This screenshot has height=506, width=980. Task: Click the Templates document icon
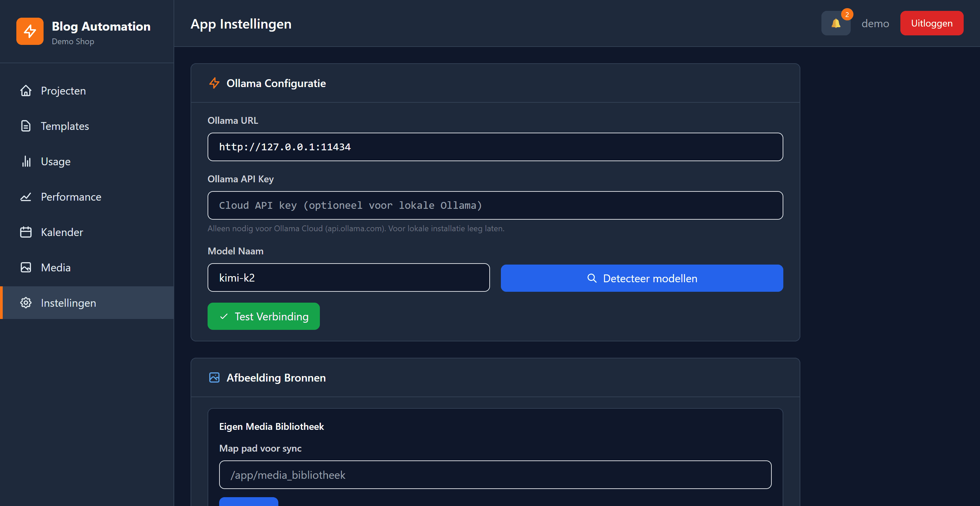[26, 126]
